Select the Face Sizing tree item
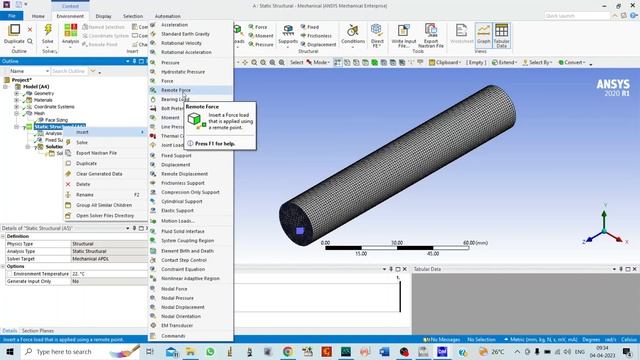Viewport: 640px width, 360px height. [56, 120]
